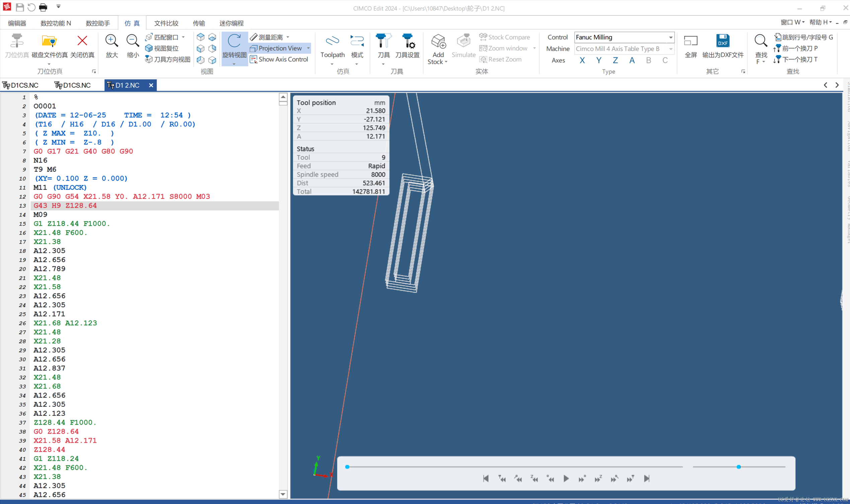Switch to the 迷你编程 tab
The image size is (850, 504).
[231, 23]
